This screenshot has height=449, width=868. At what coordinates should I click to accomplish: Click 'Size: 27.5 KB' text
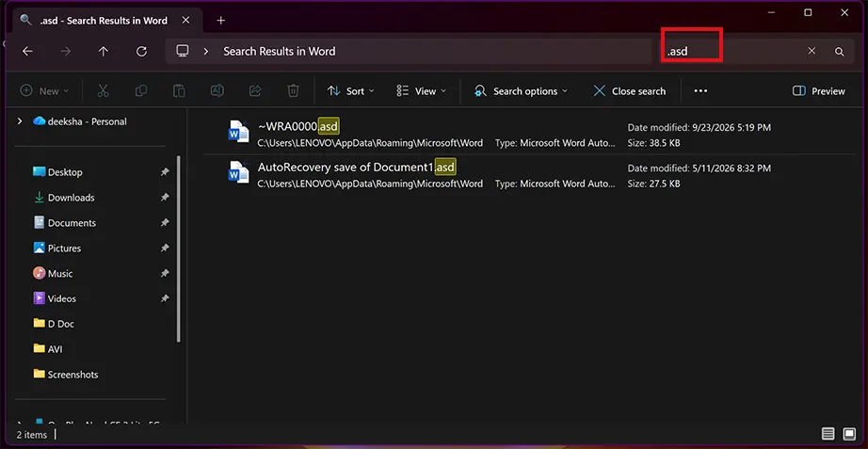(653, 184)
